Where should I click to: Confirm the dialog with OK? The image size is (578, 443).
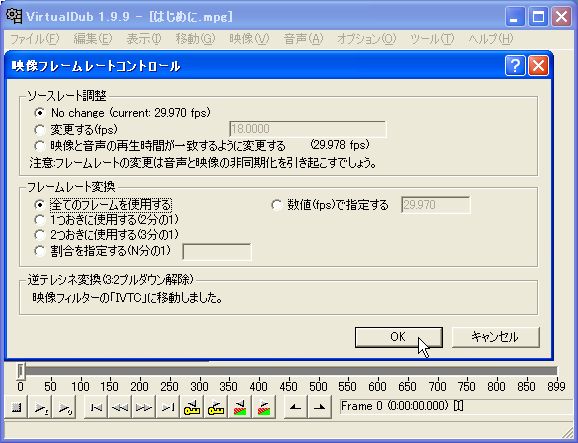pyautogui.click(x=398, y=337)
